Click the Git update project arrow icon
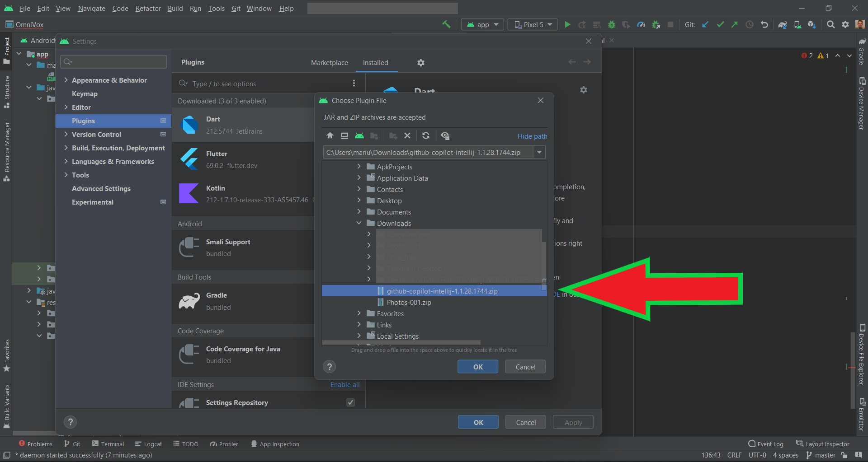Screen dimensions: 868x462 tap(705, 24)
